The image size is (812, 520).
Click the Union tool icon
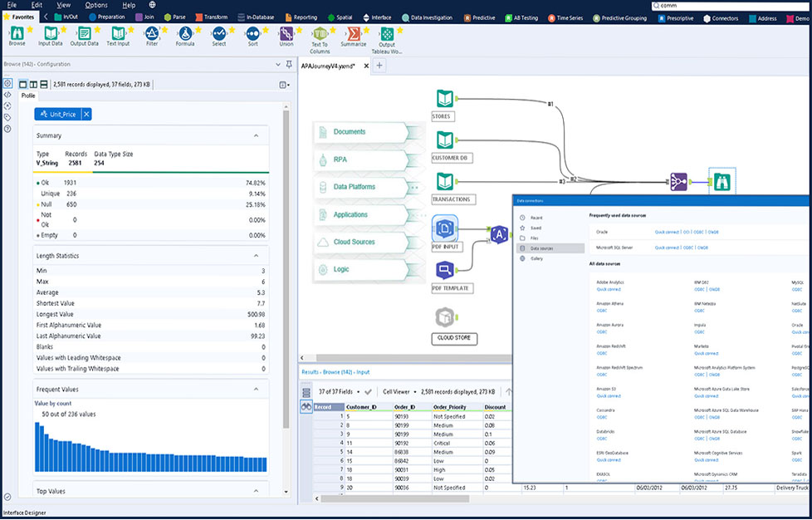pos(286,33)
